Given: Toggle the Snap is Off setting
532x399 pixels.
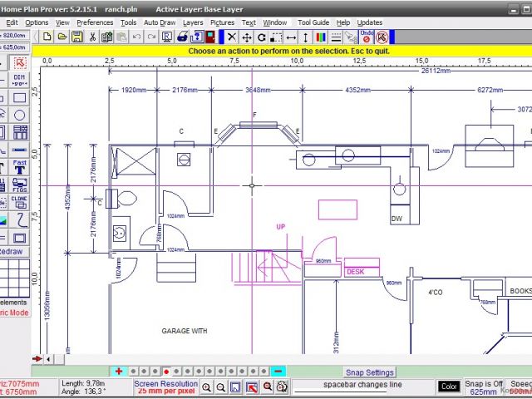Looking at the screenshot, I should (x=485, y=387).
